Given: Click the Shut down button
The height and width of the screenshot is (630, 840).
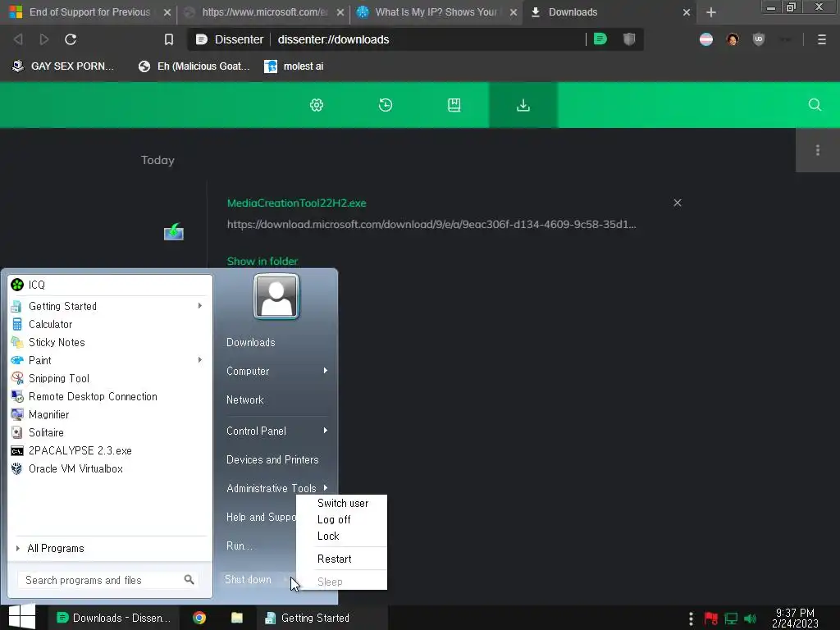Looking at the screenshot, I should click(x=248, y=579).
